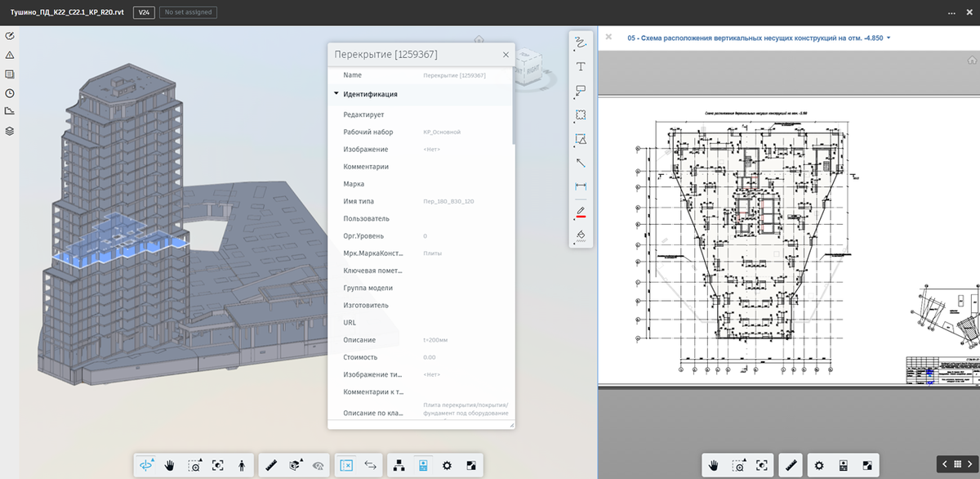Select the dimension markup tool
This screenshot has width=980, height=479.
(581, 187)
